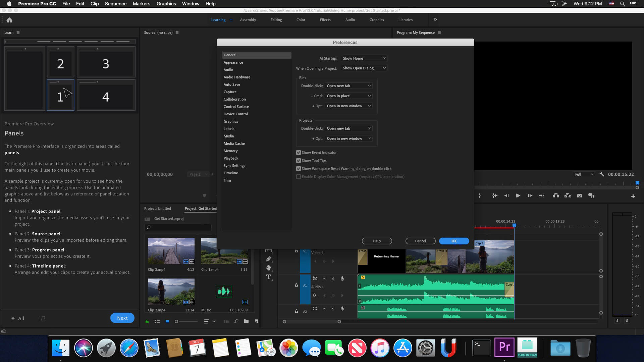
Task: Expand At Startup dropdown menu
Action: [x=363, y=58]
